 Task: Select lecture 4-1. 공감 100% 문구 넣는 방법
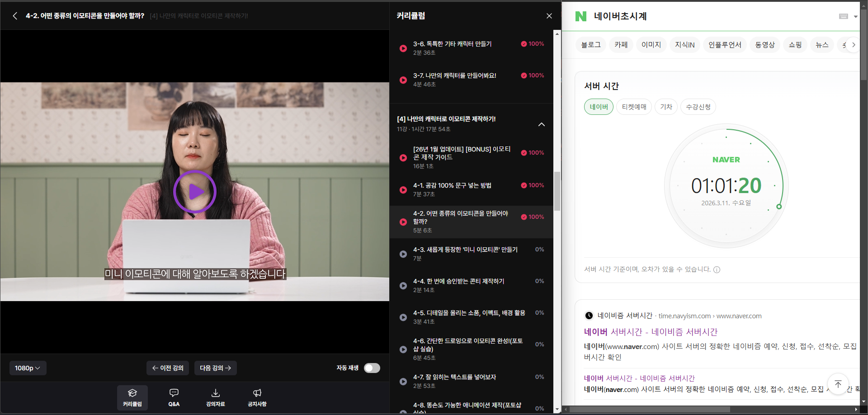click(x=472, y=189)
